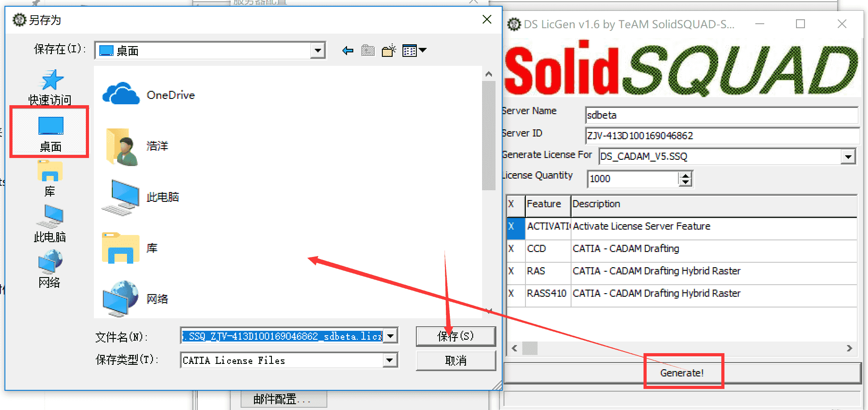
Task: Create a new folder using toolbar icon
Action: 389,51
